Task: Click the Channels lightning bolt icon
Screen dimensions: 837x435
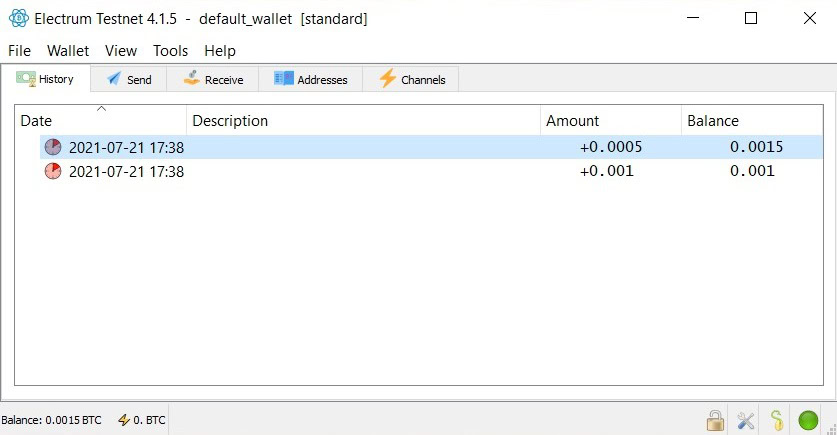Action: tap(388, 78)
